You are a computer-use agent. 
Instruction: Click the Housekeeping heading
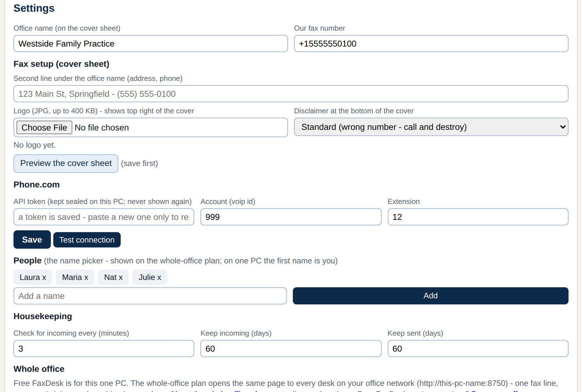tap(43, 316)
